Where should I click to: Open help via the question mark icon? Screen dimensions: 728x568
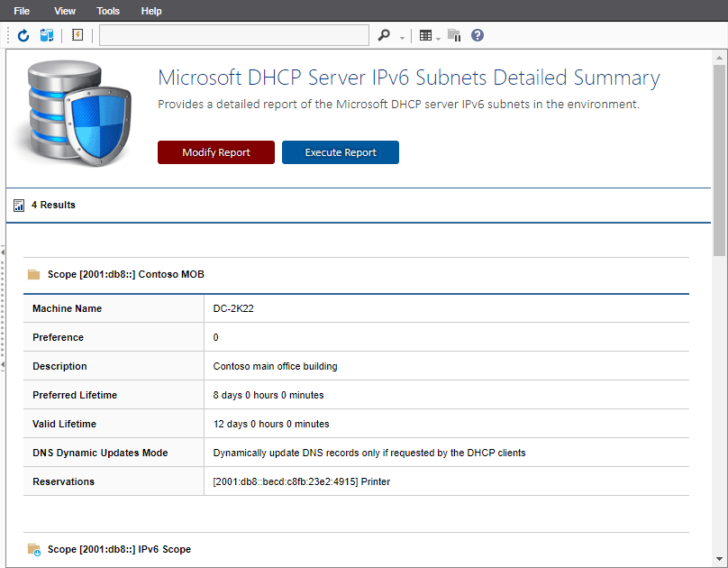(x=478, y=35)
